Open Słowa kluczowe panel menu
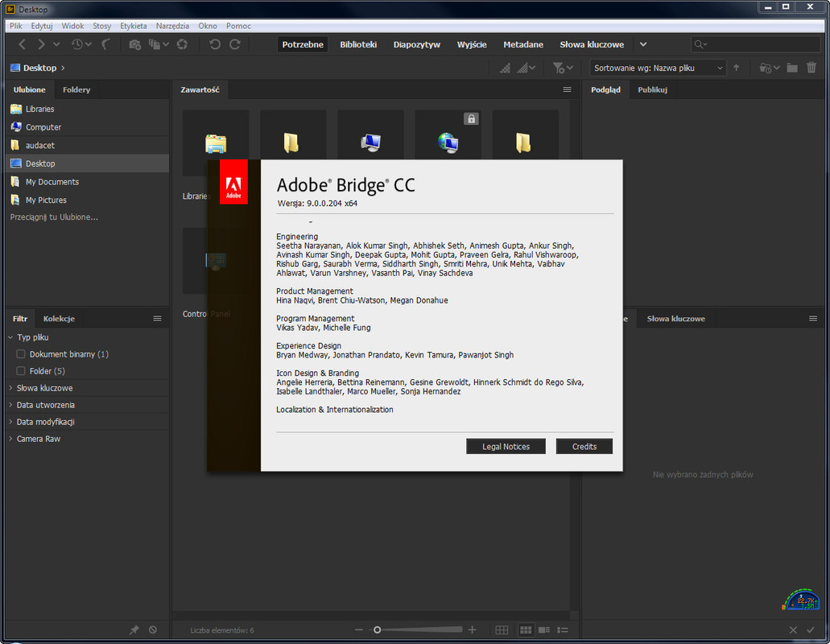The width and height of the screenshot is (830, 644). pos(813,319)
